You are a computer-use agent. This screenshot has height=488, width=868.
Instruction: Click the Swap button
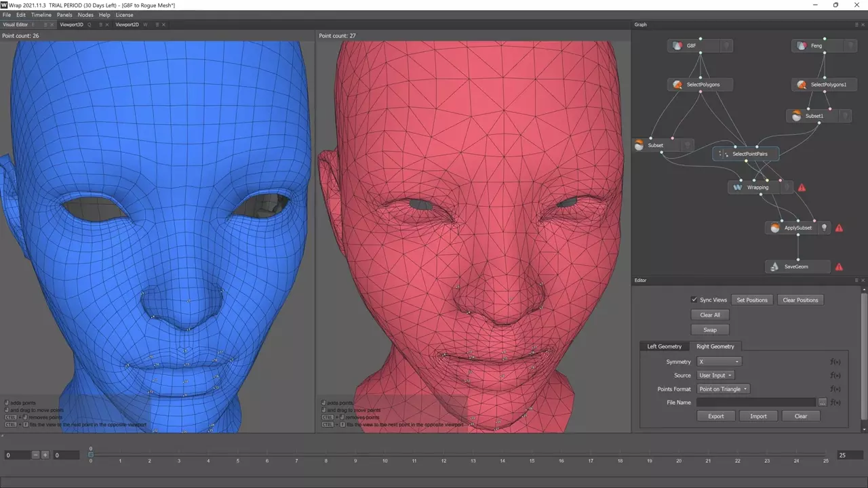710,330
